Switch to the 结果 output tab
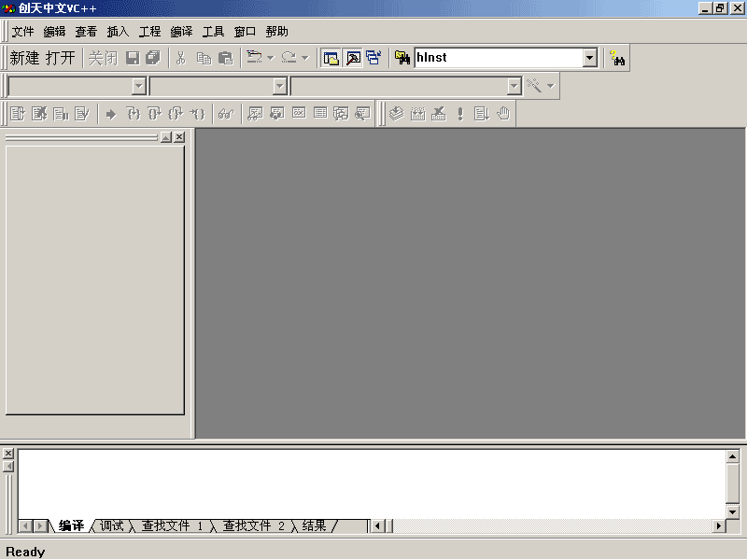 315,525
